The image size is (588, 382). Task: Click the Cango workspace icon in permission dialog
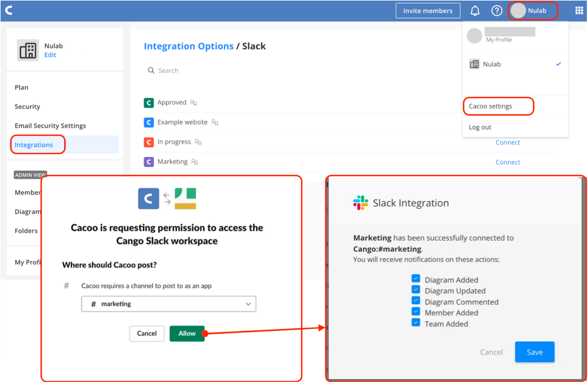pos(185,199)
